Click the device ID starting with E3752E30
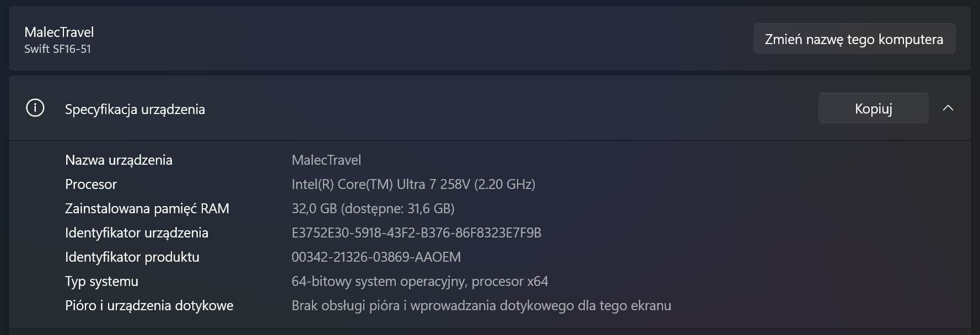Screen dimensions: 980x335 click(x=416, y=233)
